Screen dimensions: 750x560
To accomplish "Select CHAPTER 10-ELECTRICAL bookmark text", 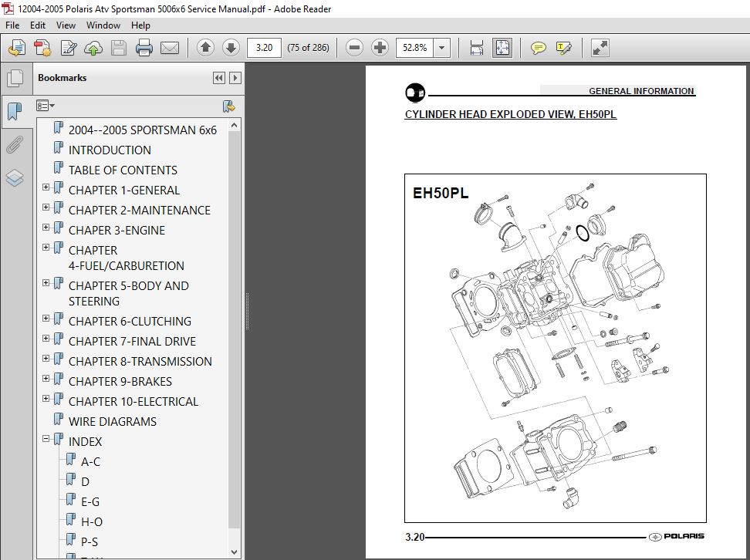I will [133, 402].
